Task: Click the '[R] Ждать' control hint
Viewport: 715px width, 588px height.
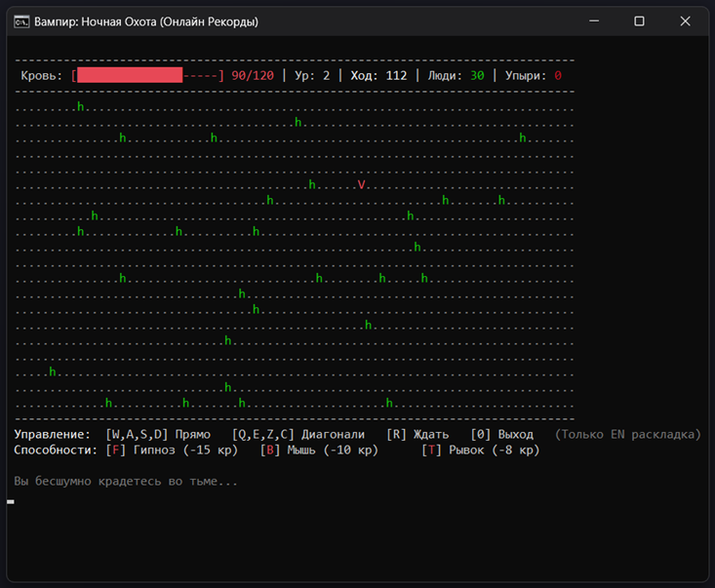Action: click(417, 434)
